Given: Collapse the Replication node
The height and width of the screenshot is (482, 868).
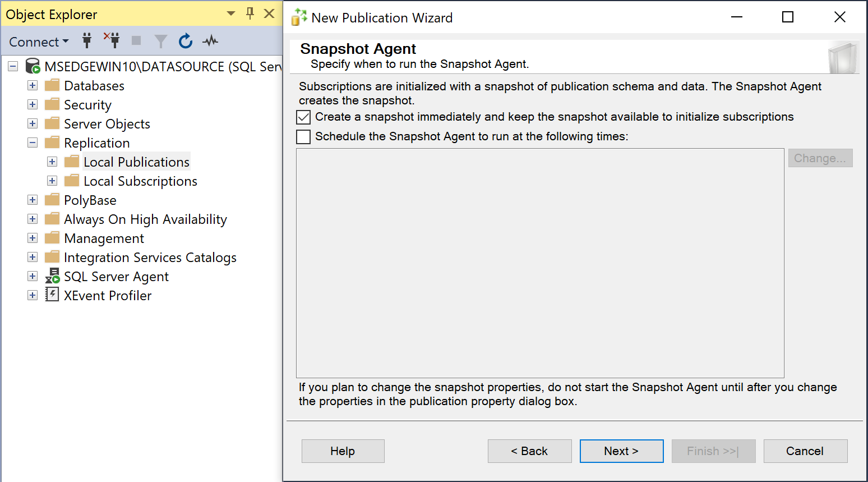Looking at the screenshot, I should click(x=32, y=143).
